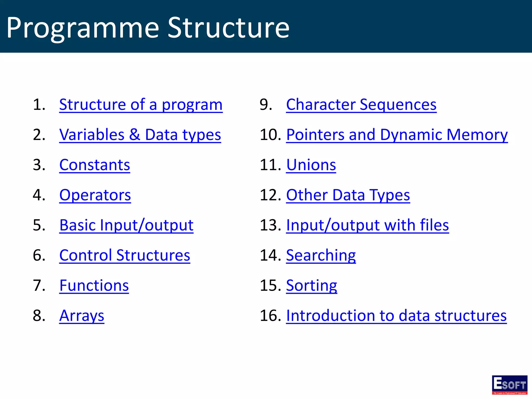Go to the Arrays topic
Image resolution: width=532 pixels, height=399 pixels.
82,316
